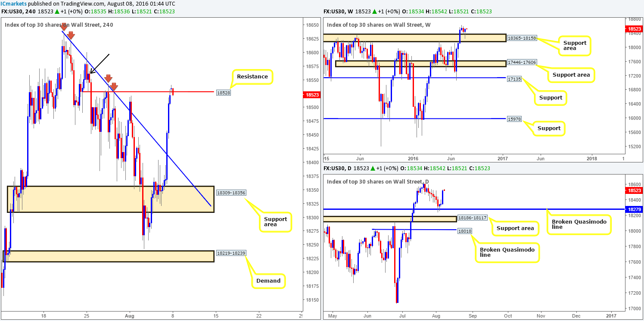
Task: Select the 18018 daily line label
Action: (464, 231)
